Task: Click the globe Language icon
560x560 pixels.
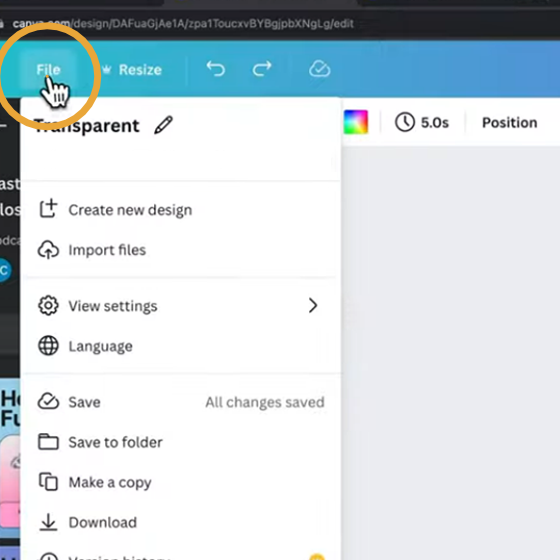Action: pos(48,346)
